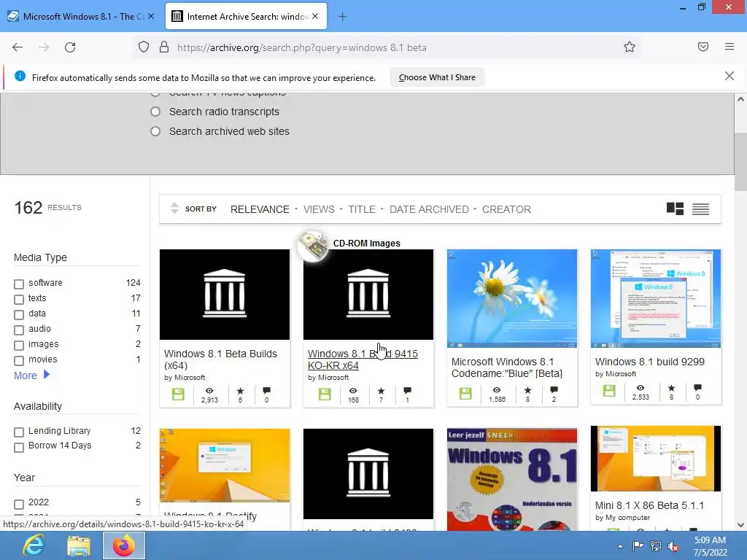This screenshot has height=560, width=747.
Task: Show hidden tray icons arrow
Action: pos(620,546)
